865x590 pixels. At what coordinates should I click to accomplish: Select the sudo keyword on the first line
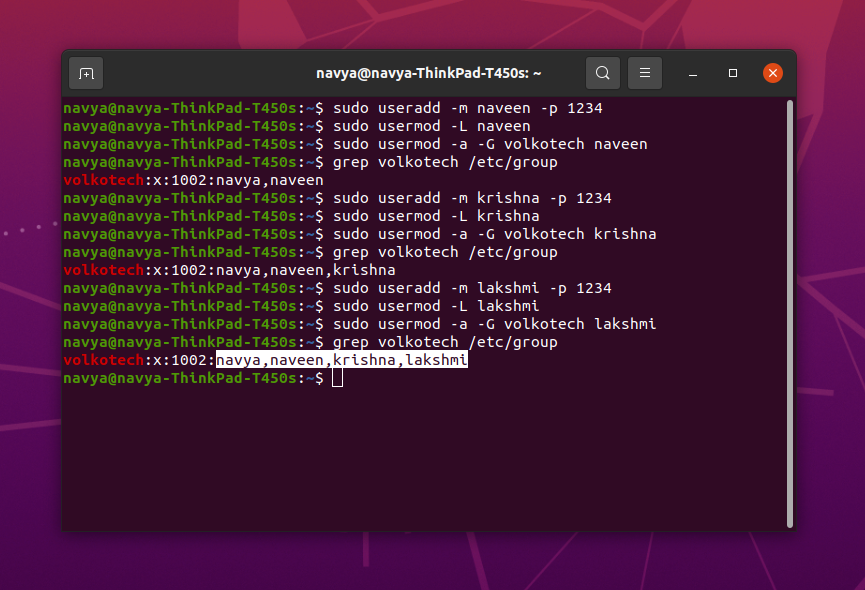(x=353, y=107)
